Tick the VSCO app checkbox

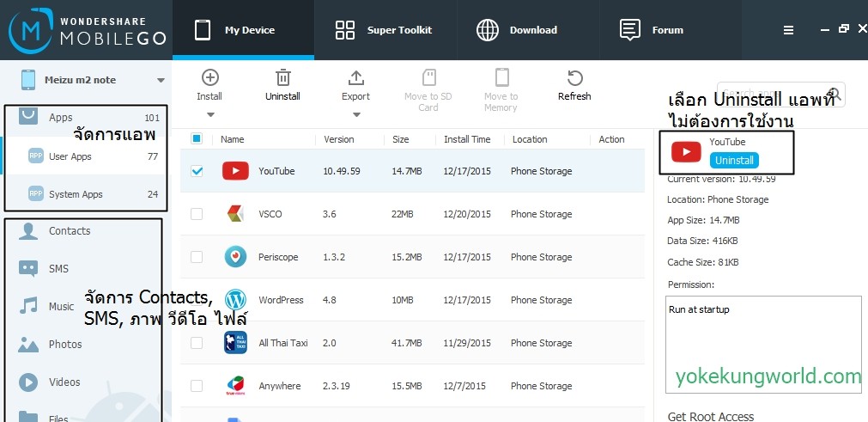(x=197, y=214)
